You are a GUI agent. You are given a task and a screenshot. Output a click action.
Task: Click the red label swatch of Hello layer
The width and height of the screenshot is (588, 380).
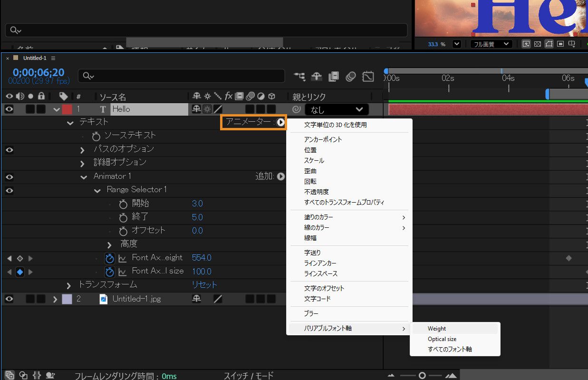click(x=67, y=109)
